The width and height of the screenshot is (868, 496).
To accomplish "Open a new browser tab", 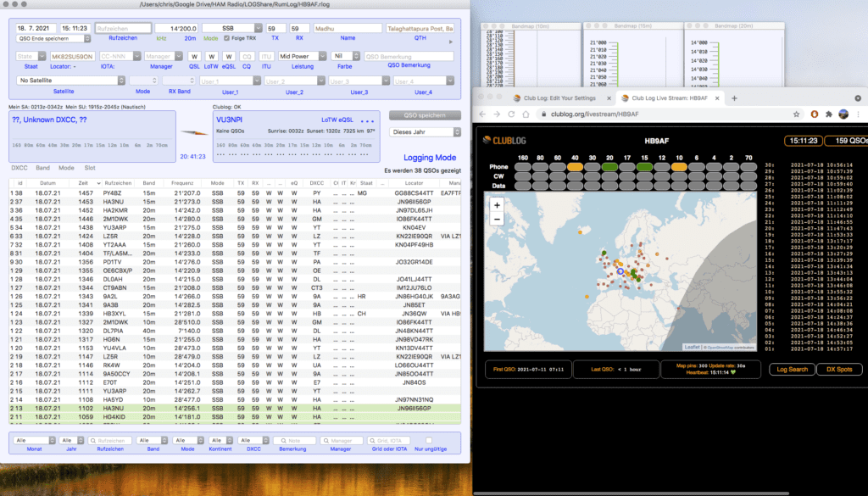I will point(735,98).
